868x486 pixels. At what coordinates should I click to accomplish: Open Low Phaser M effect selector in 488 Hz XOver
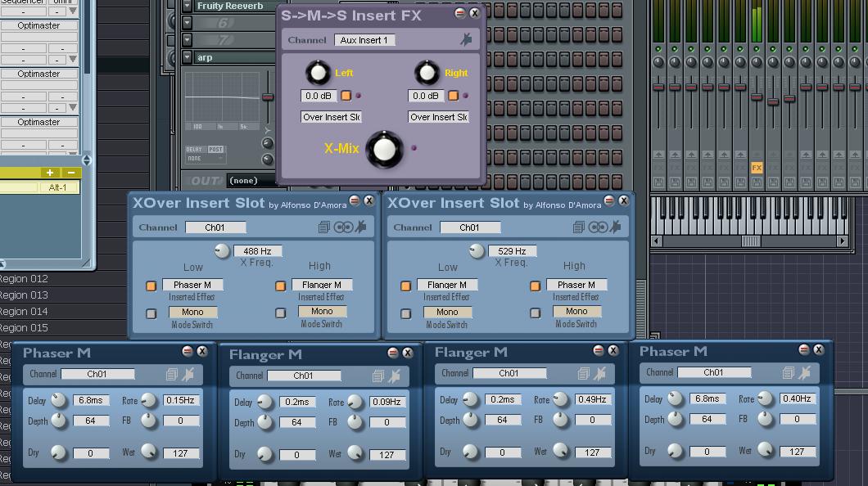(x=192, y=285)
